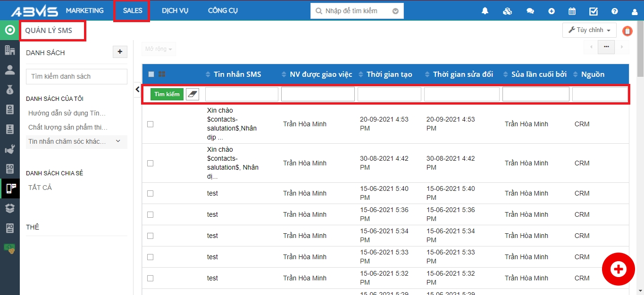Open the Tùy chỉnh dropdown
The height and width of the screenshot is (295, 644).
click(589, 30)
